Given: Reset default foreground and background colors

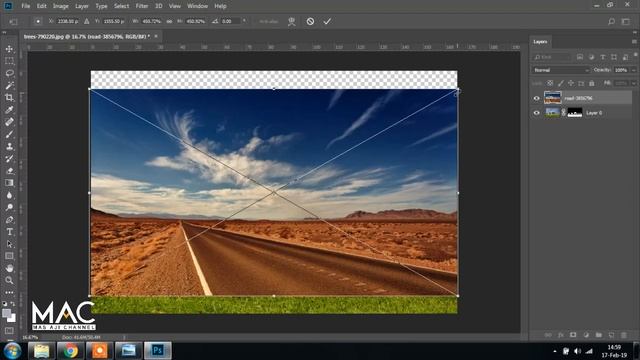Looking at the screenshot, I should pos(5,304).
